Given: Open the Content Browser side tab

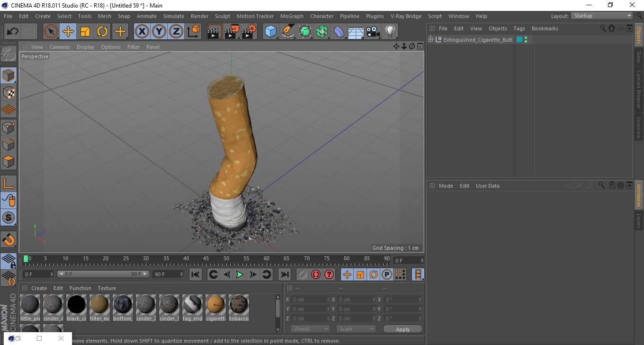Looking at the screenshot, I should [x=639, y=89].
